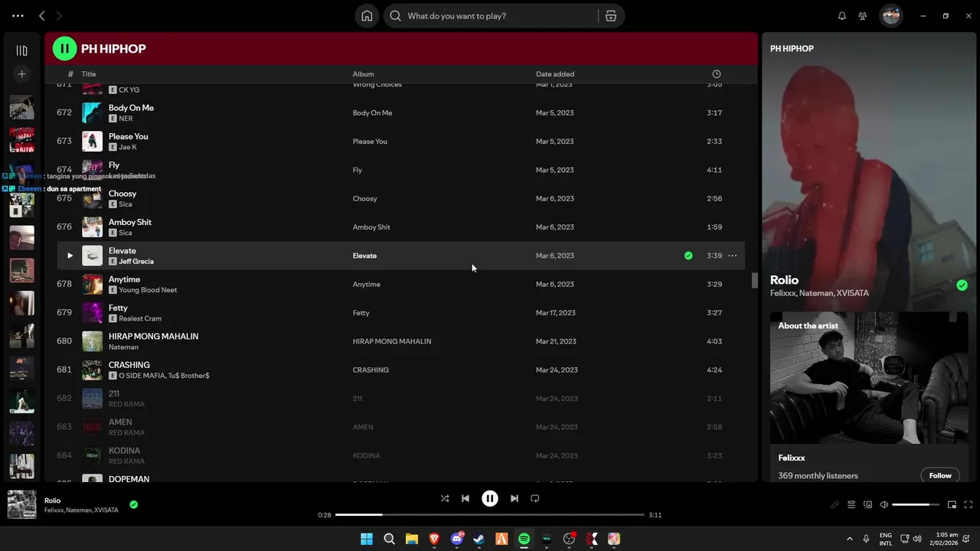Select the DOPEMAN track title

(129, 479)
